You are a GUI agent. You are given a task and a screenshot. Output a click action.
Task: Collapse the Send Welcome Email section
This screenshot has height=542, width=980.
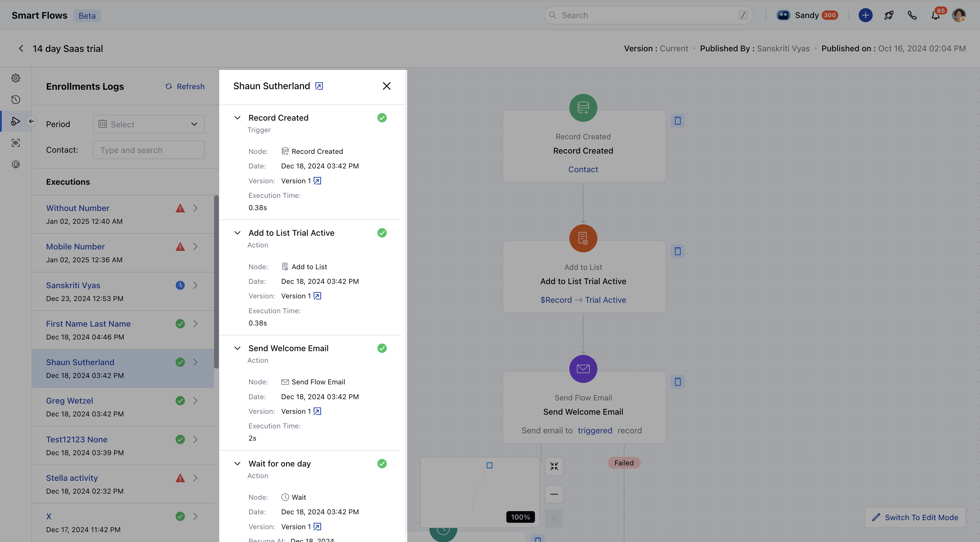(x=237, y=348)
